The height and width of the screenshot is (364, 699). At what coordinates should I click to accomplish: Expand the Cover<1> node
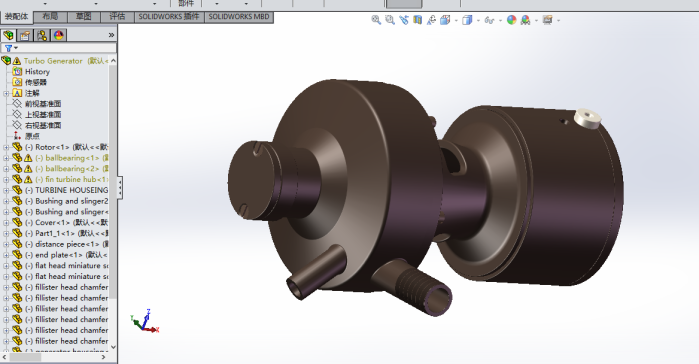pyautogui.click(x=6, y=223)
